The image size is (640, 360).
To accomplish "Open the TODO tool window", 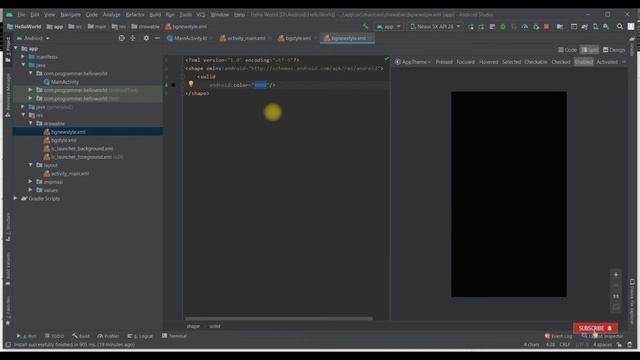I will pos(54,336).
